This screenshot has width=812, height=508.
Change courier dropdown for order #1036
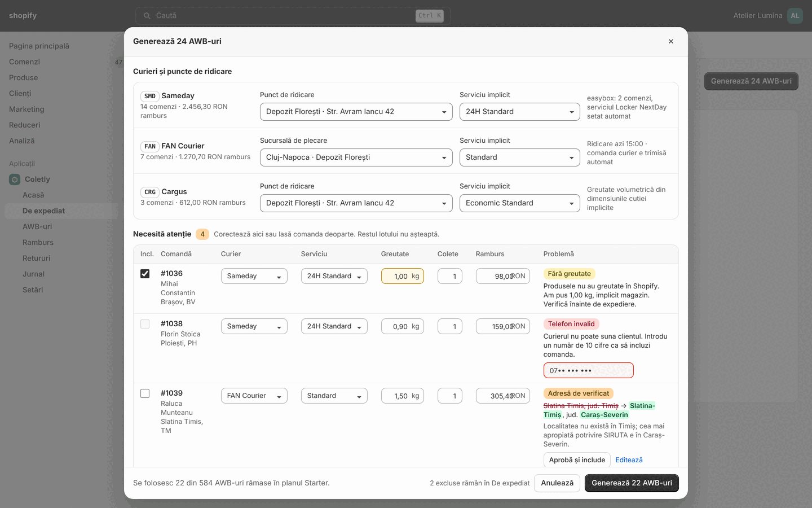pos(254,276)
